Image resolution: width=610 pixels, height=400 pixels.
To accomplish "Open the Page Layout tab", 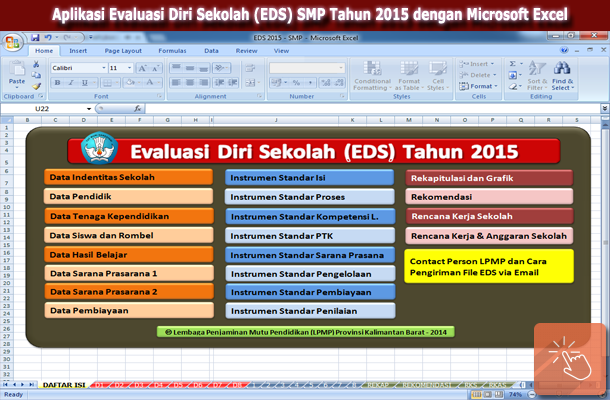I will click(x=123, y=51).
